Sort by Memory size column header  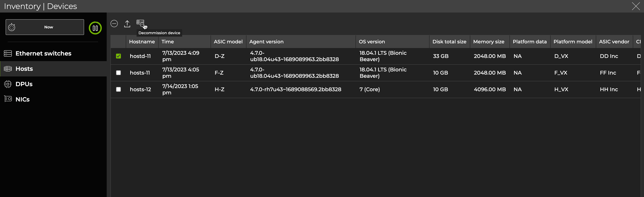(x=489, y=42)
